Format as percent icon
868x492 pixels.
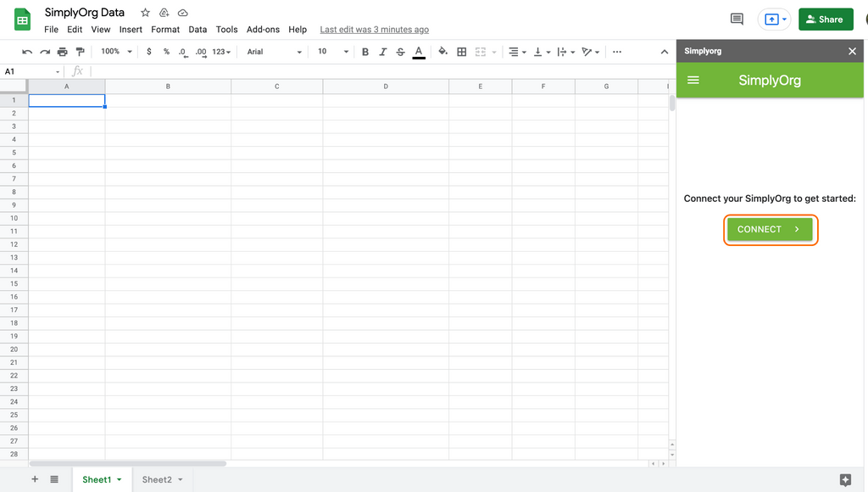point(166,52)
